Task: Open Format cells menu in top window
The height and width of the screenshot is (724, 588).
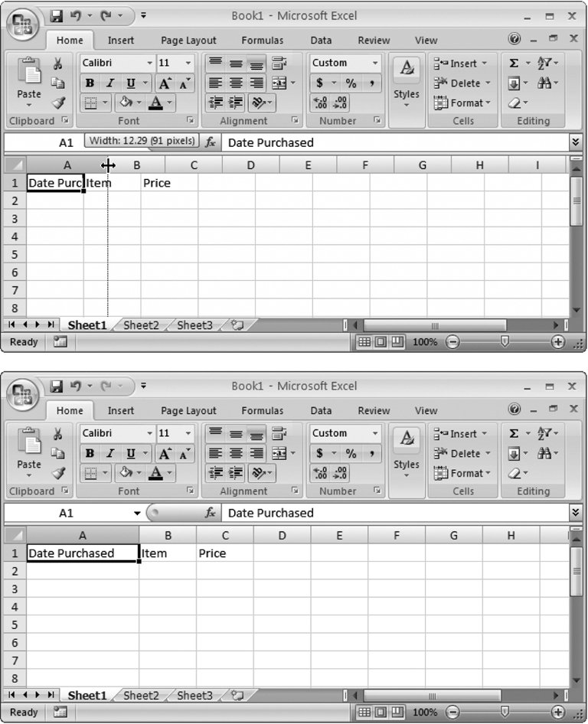Action: click(462, 103)
